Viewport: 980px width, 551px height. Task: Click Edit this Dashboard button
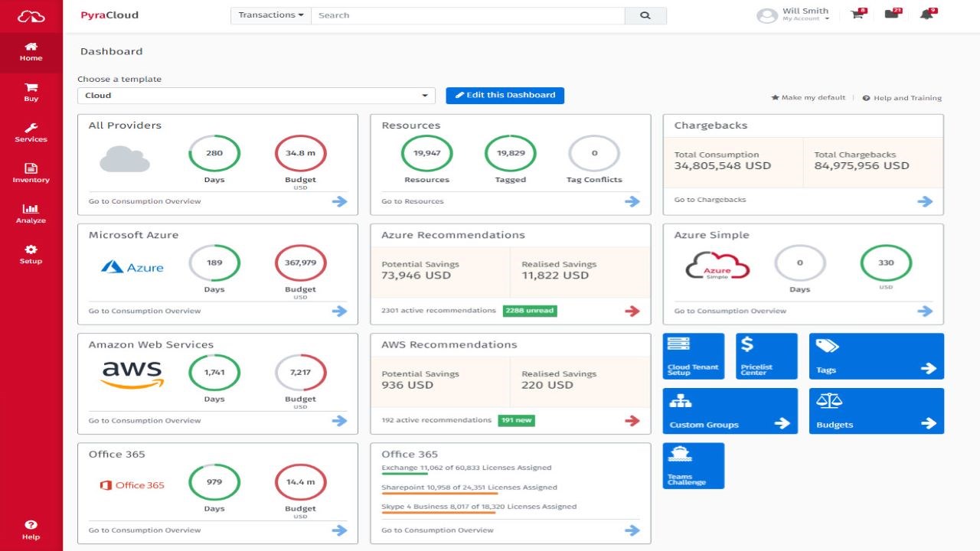click(505, 95)
